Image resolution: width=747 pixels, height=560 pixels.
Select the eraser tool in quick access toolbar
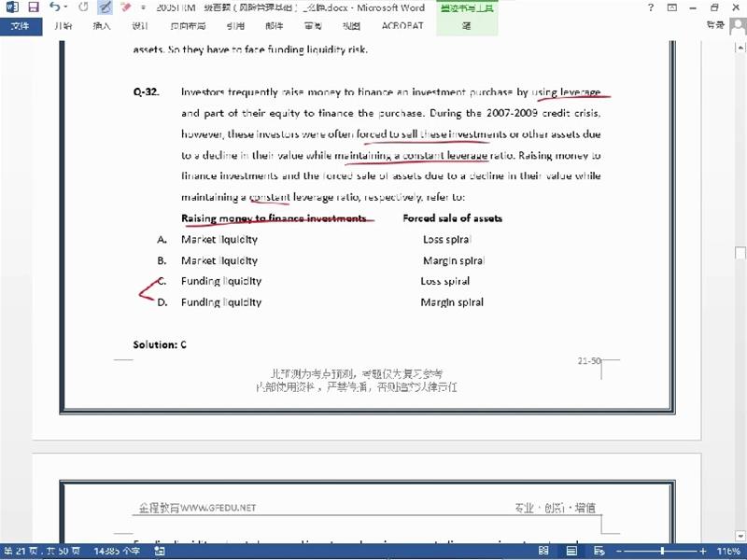(126, 7)
